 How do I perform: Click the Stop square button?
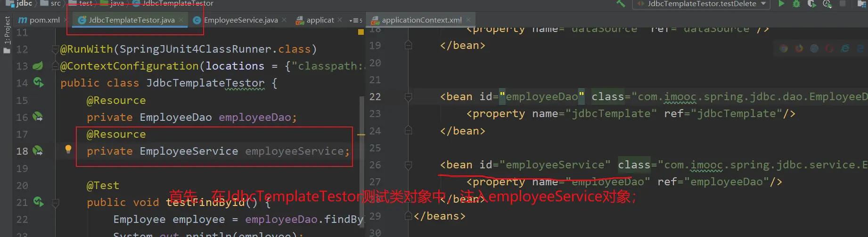click(843, 4)
